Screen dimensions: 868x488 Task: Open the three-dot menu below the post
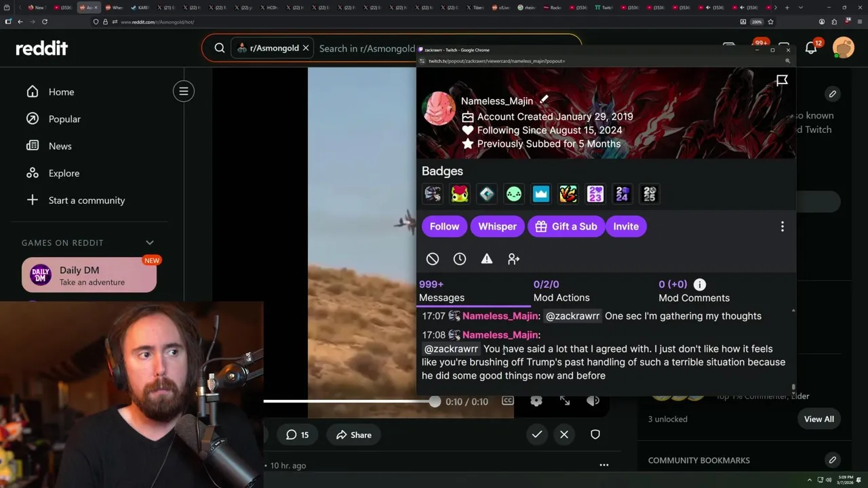[604, 465]
